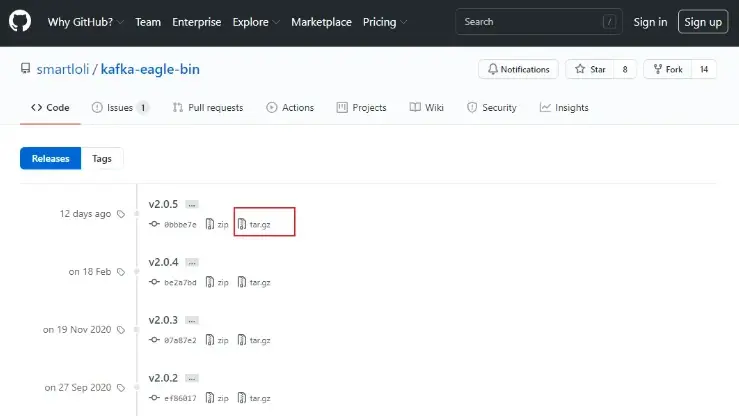Download v2.0.3 zip archive
The width and height of the screenshot is (739, 416).
tap(217, 340)
